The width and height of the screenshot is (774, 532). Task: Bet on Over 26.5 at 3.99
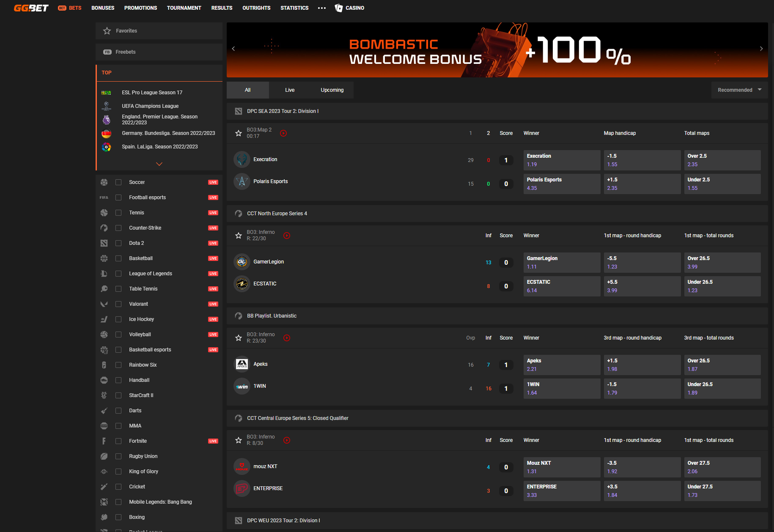tap(722, 263)
